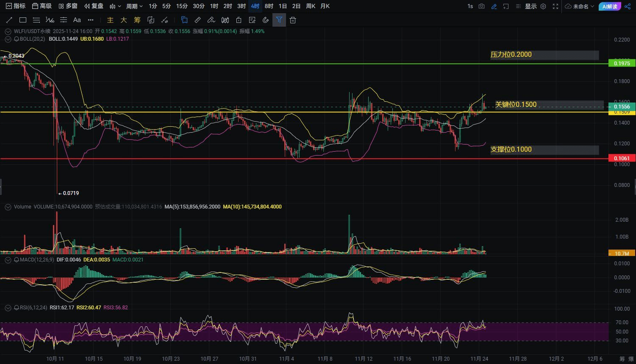Click the share icon at top right

coord(628,6)
